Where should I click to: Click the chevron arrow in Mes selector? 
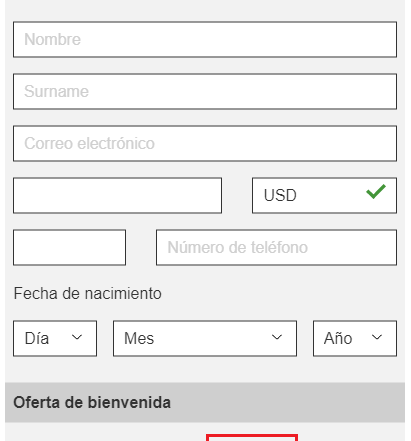coord(277,337)
